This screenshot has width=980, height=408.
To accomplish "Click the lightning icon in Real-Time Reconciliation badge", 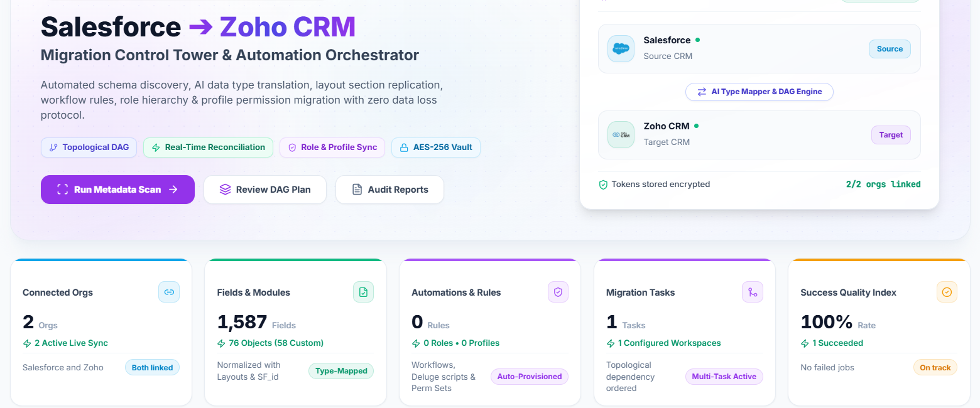I will click(x=156, y=148).
